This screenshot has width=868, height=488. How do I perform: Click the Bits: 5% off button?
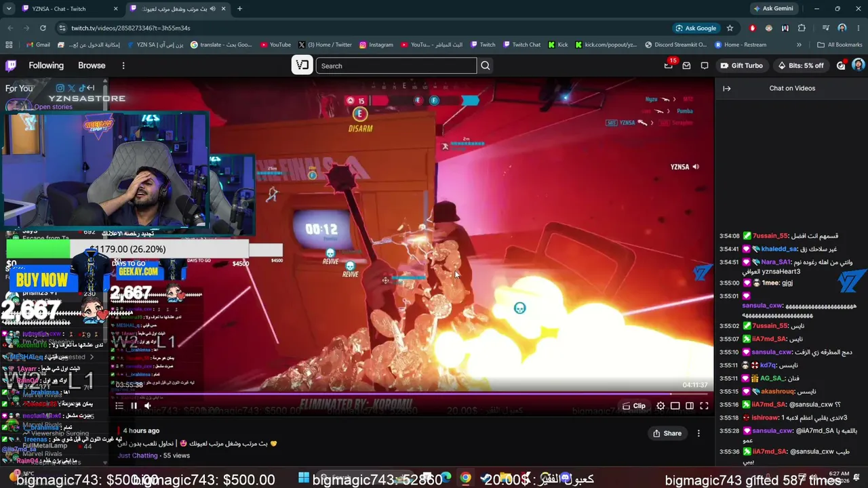pos(801,66)
